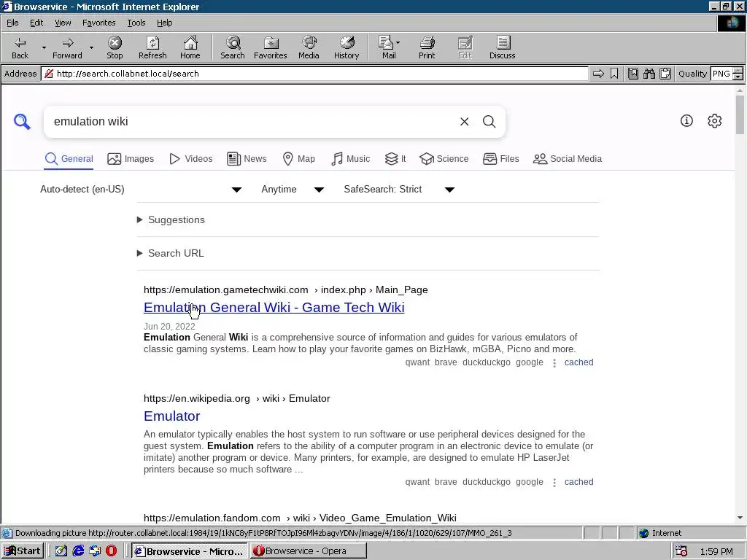This screenshot has height=560, width=747.
Task: Click the Forward toolbar button
Action: pos(67,48)
